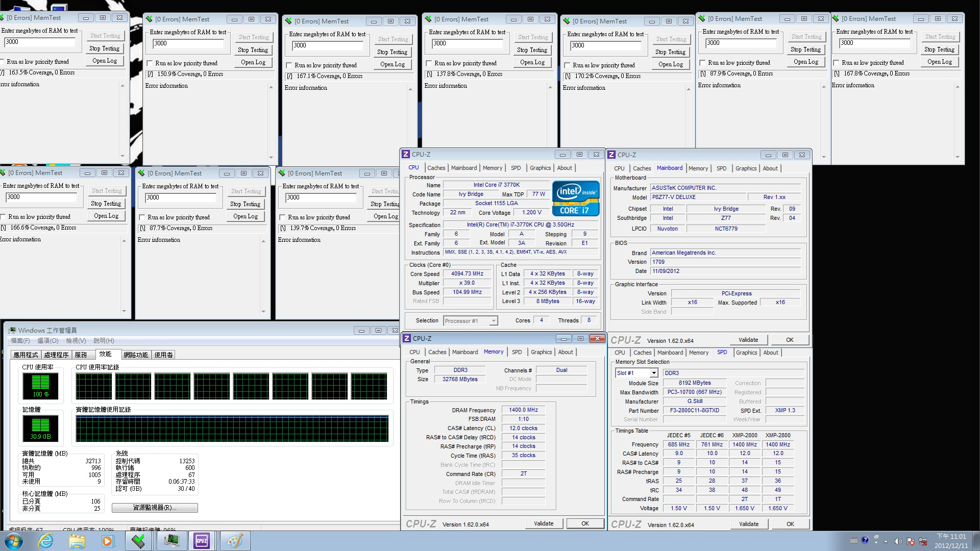Show hidden tray icons arrow
The image size is (980, 551).
click(886, 541)
